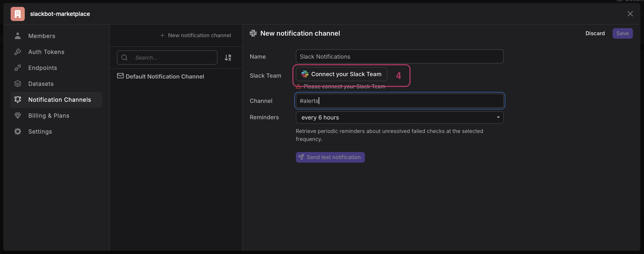Image resolution: width=644 pixels, height=254 pixels.
Task: Click the Billing & Plans diamond icon
Action: click(x=17, y=115)
